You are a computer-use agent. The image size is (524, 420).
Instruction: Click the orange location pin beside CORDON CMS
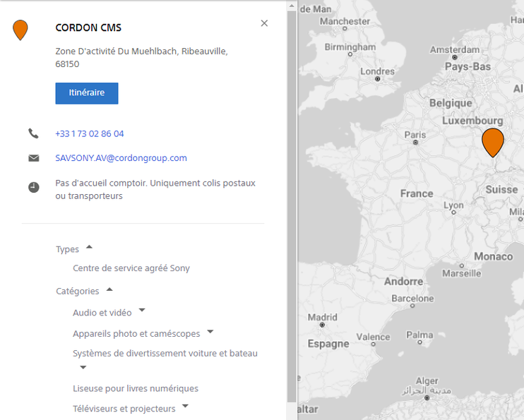click(x=20, y=30)
